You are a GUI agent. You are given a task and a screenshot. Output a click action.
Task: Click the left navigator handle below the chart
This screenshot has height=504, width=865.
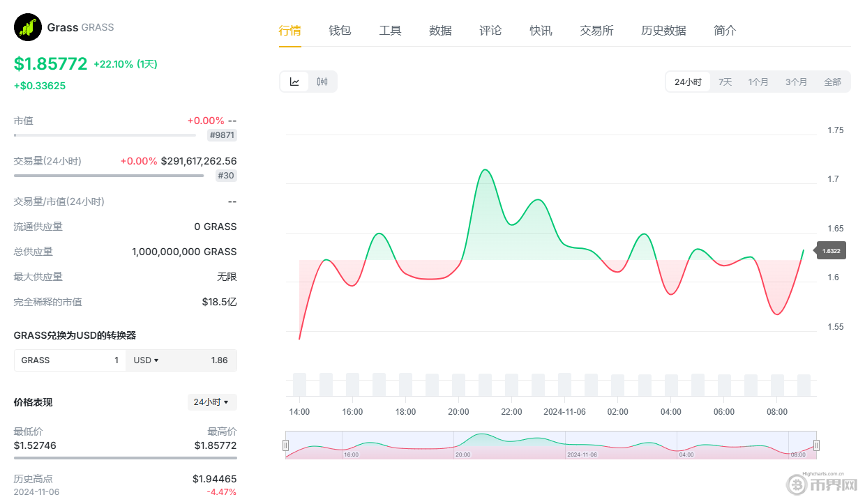pyautogui.click(x=286, y=445)
